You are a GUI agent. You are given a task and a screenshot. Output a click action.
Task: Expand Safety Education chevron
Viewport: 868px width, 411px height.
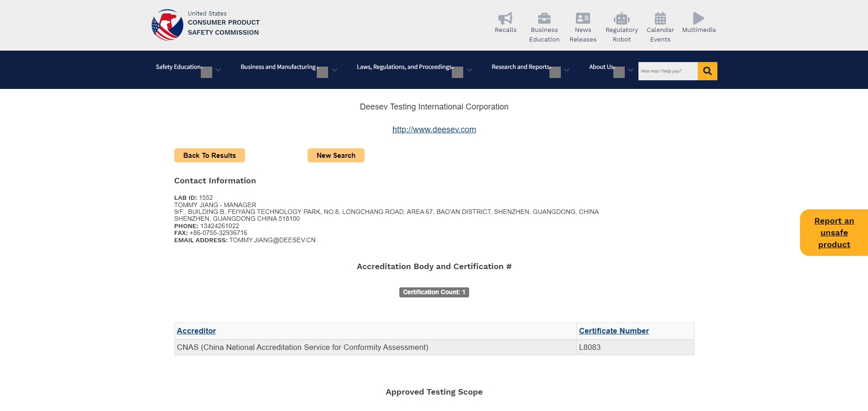pyautogui.click(x=218, y=70)
